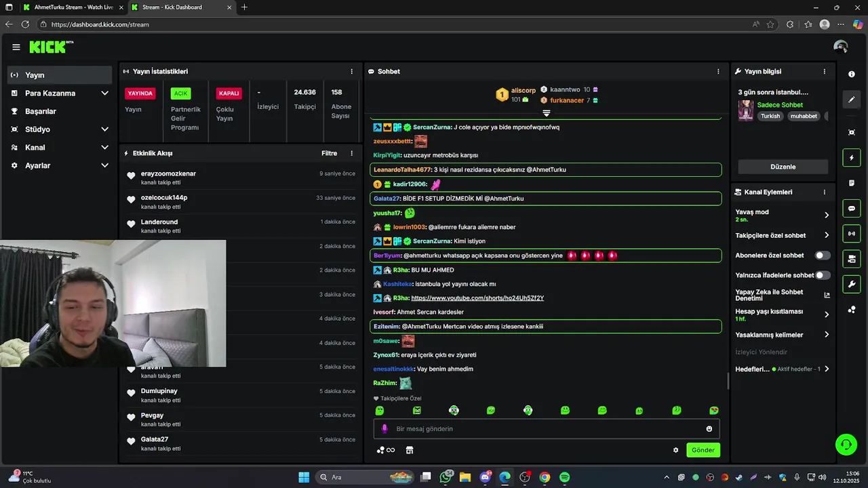Open Başarılar in the left sidebar
Image resolution: width=868 pixels, height=488 pixels.
(60, 111)
